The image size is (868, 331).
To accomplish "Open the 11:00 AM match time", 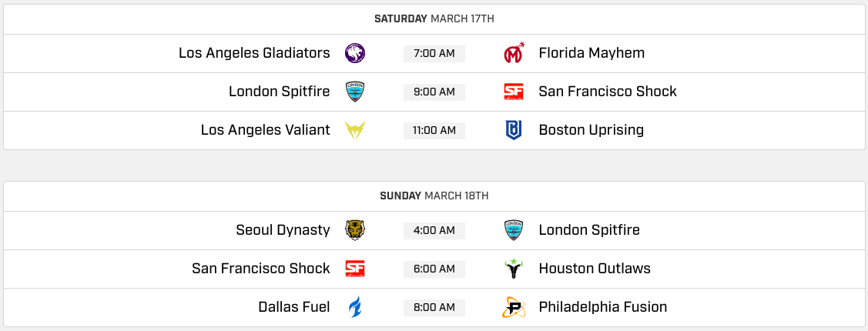I will tap(434, 131).
